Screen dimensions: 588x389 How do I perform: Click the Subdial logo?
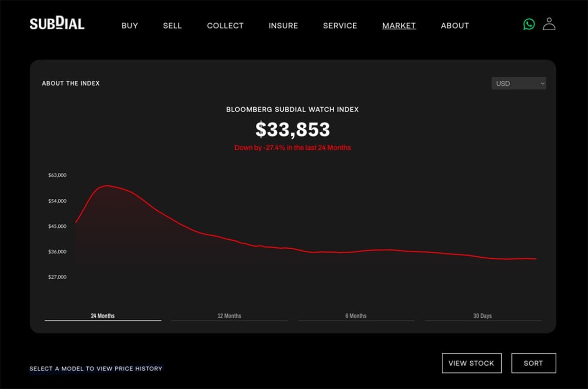[57, 24]
